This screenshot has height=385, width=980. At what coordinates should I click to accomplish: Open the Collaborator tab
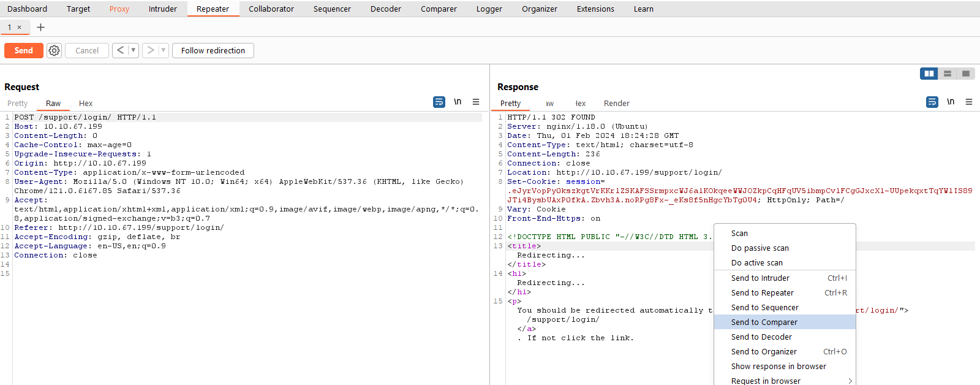tap(271, 9)
